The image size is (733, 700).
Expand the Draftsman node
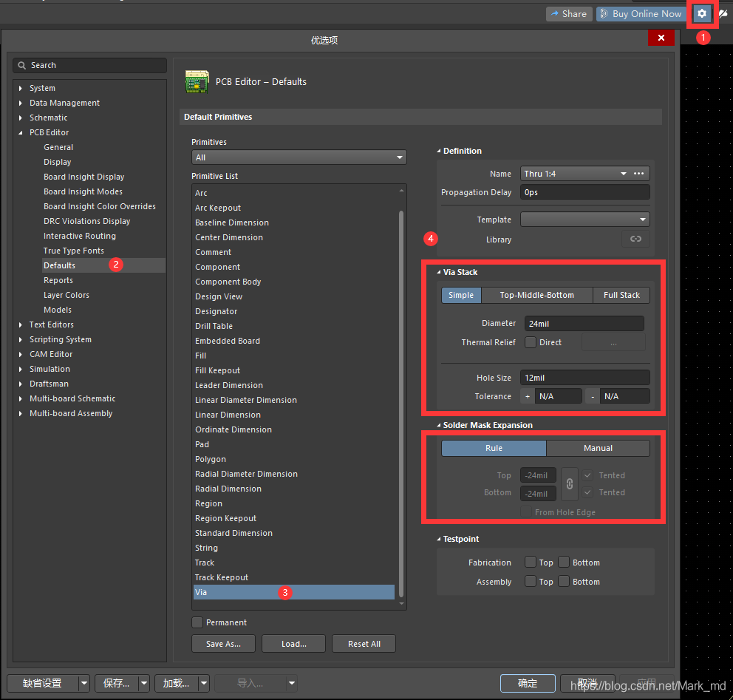coord(21,384)
